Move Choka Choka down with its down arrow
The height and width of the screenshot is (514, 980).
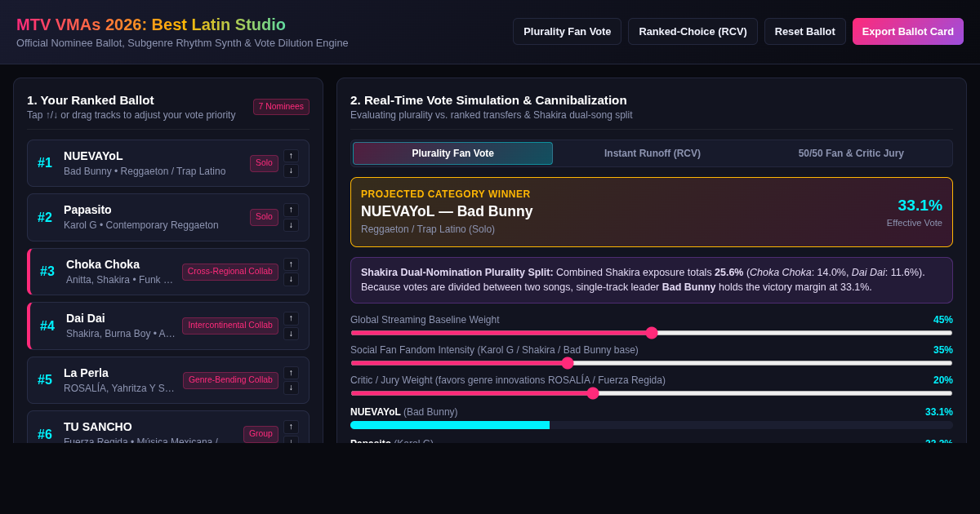pos(291,279)
